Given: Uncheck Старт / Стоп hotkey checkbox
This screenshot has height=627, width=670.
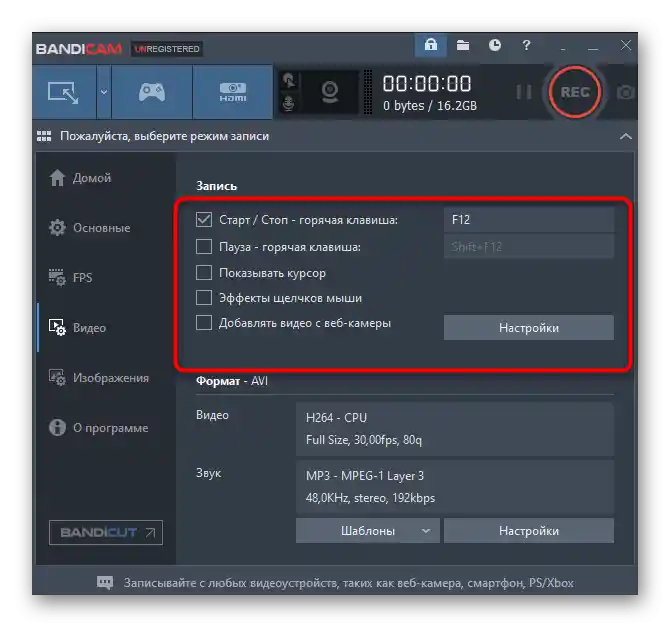Looking at the screenshot, I should coord(204,220).
